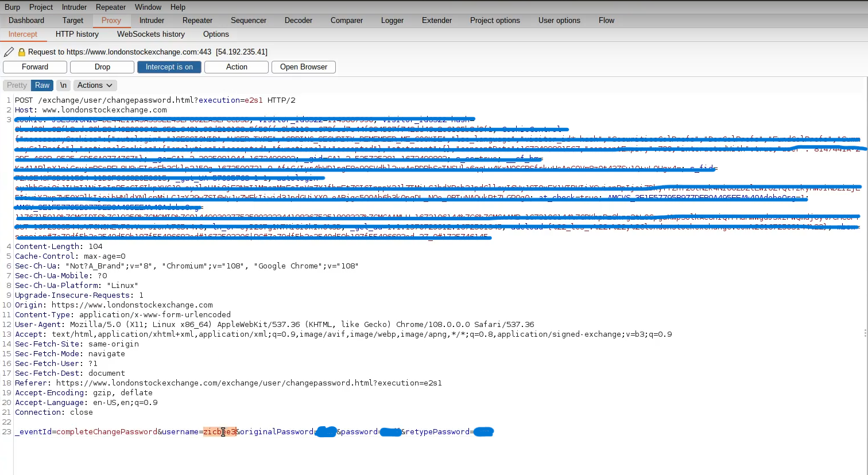Toggle the Intercept is on button

(169, 67)
